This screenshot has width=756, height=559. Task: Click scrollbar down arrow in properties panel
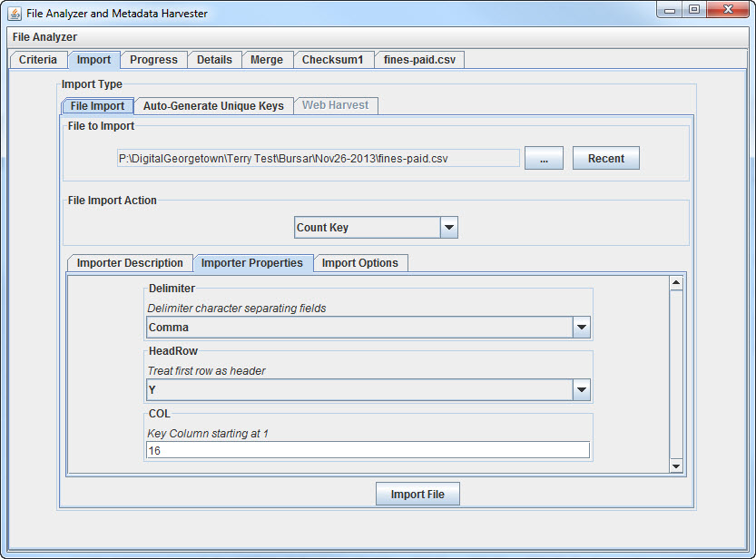(x=675, y=466)
